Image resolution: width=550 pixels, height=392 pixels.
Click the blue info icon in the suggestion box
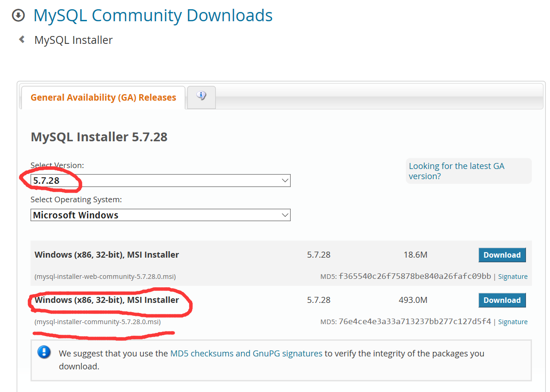tap(44, 352)
